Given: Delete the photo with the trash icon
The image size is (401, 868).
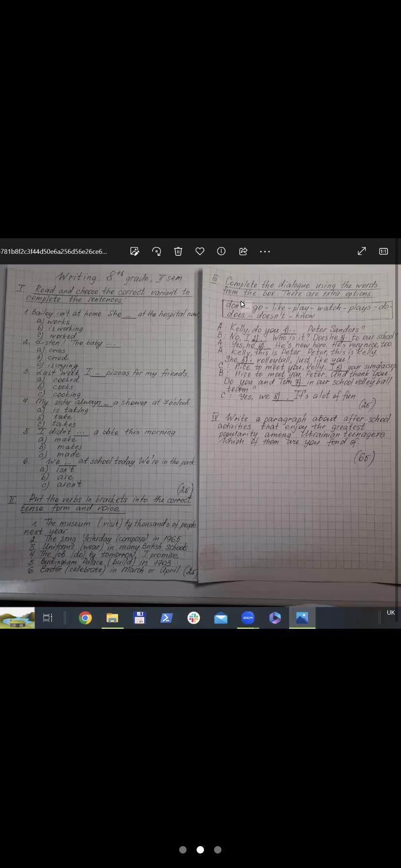Looking at the screenshot, I should click(x=178, y=251).
